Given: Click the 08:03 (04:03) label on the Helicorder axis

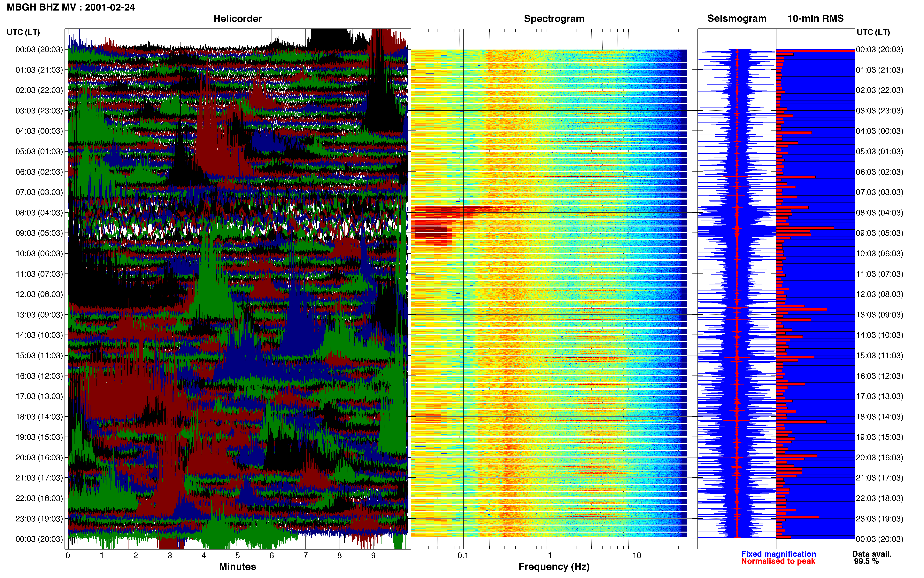Looking at the screenshot, I should click(39, 213).
